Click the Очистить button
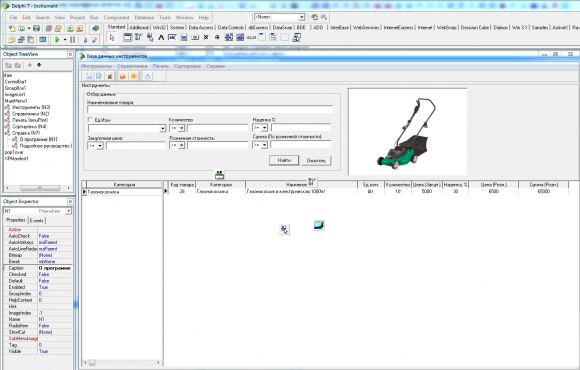The height and width of the screenshot is (370, 580). click(316, 161)
